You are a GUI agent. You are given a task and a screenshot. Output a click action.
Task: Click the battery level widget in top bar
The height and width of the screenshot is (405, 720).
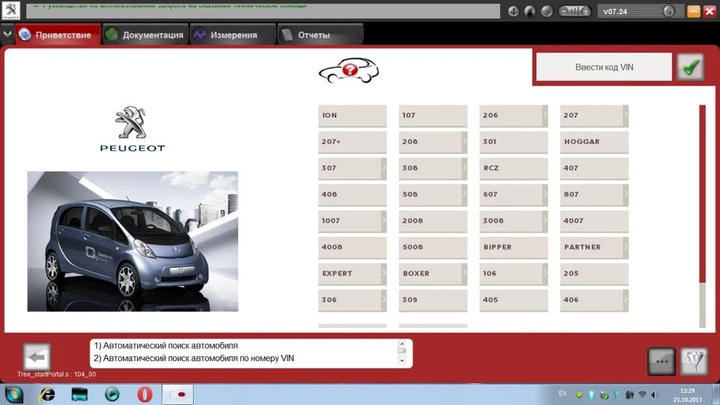(574, 11)
